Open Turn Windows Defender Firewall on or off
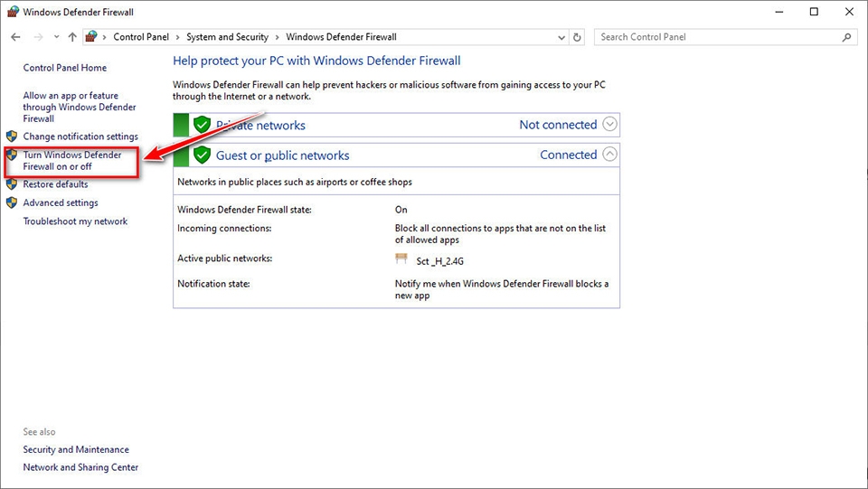The height and width of the screenshot is (489, 868). 72,160
